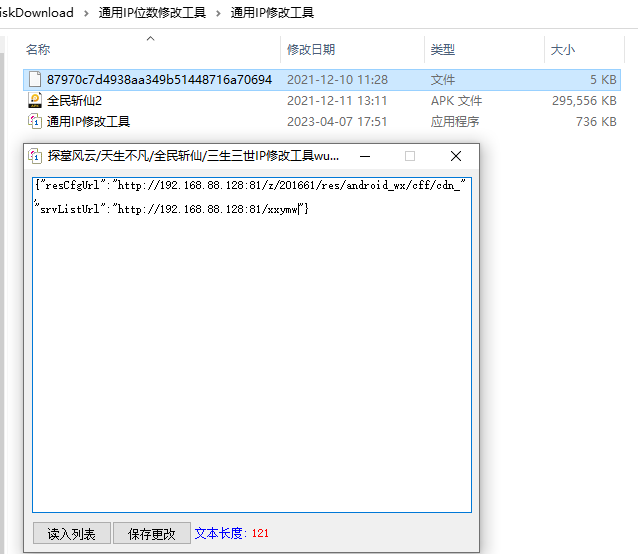Open 通用IP修改工具 breadcrumb folder

pyautogui.click(x=272, y=13)
